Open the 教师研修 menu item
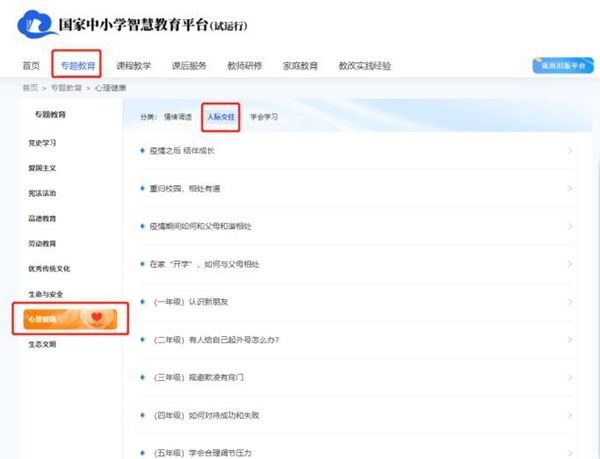Viewport: 600px width, 459px height. (x=244, y=66)
